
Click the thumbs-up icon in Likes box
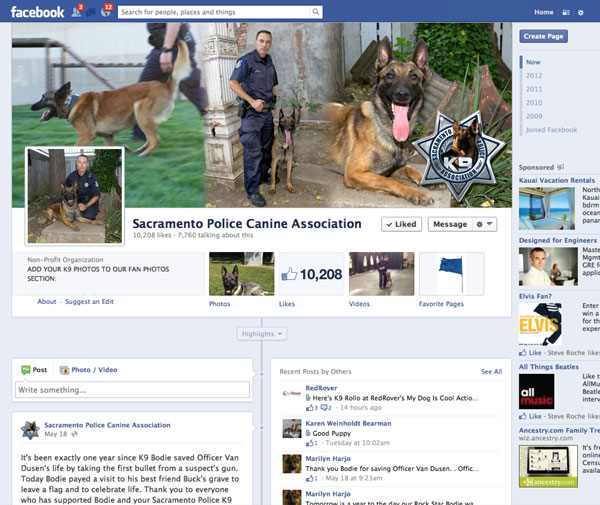289,274
